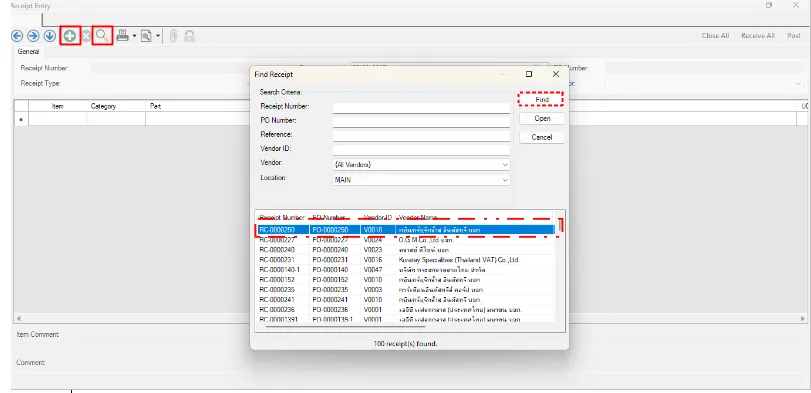Click the Category column header in grid
Image resolution: width=811 pixels, height=393 pixels.
[x=116, y=106]
